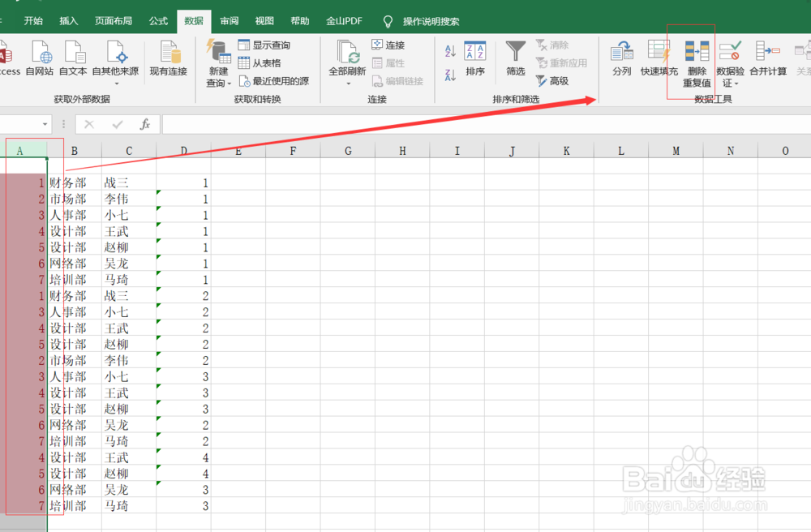The width and height of the screenshot is (811, 532).
Task: Click the first 李伟 cell in column C
Action: point(129,199)
